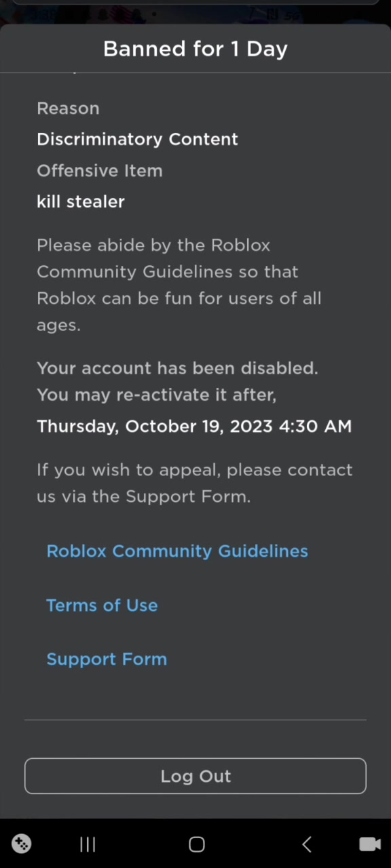
Task: Tap the Reason label
Action: [68, 108]
